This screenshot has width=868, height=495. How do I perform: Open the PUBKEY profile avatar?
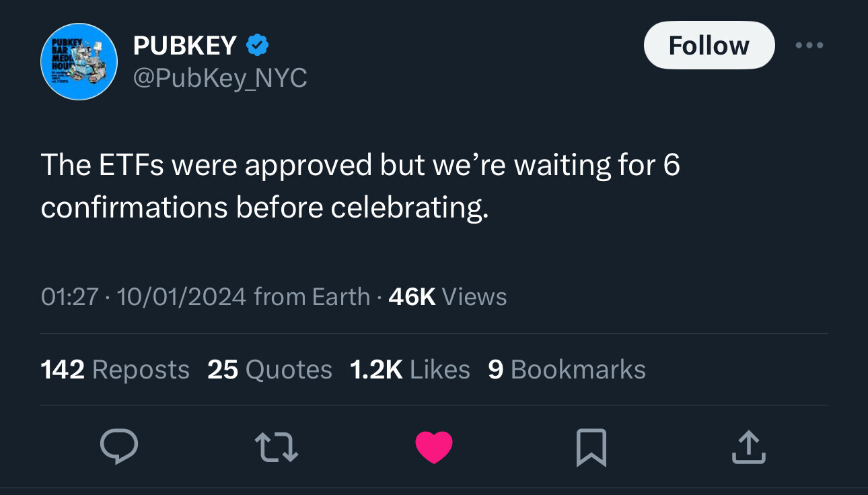pos(79,62)
